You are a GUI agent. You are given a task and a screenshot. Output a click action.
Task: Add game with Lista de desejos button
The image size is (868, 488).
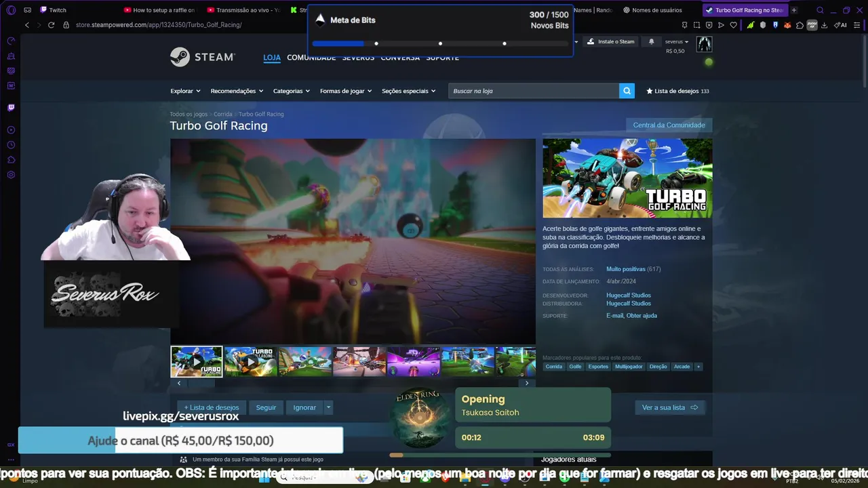212,407
